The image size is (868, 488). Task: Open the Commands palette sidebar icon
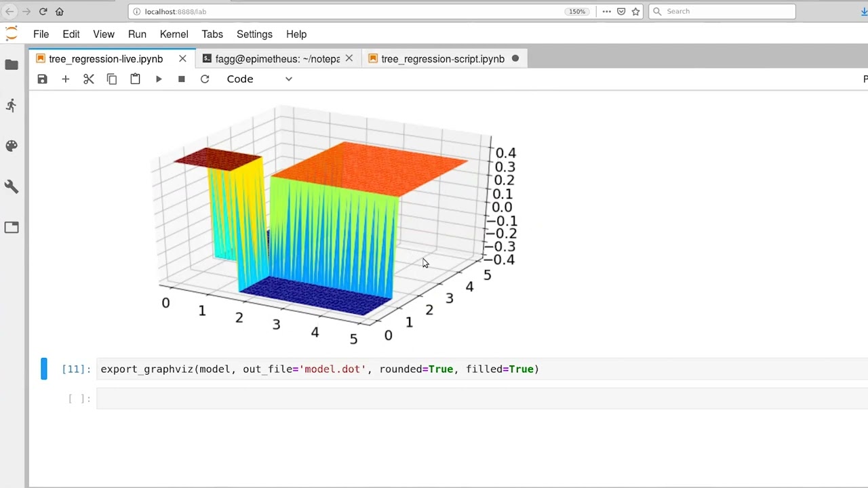(x=12, y=146)
